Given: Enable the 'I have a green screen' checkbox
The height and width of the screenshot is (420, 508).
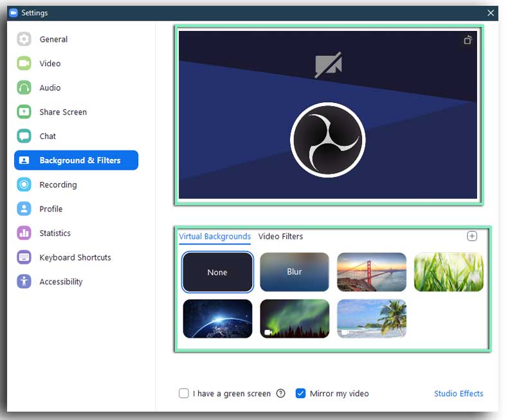Looking at the screenshot, I should pyautogui.click(x=184, y=394).
